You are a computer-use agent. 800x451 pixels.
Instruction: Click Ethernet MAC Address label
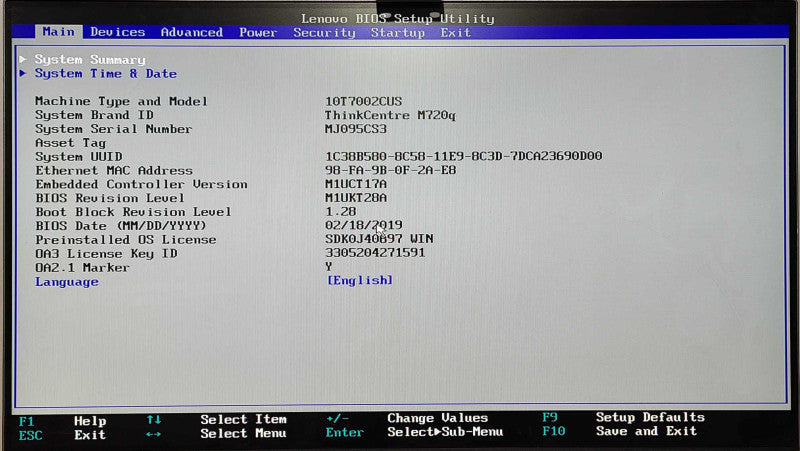click(114, 170)
